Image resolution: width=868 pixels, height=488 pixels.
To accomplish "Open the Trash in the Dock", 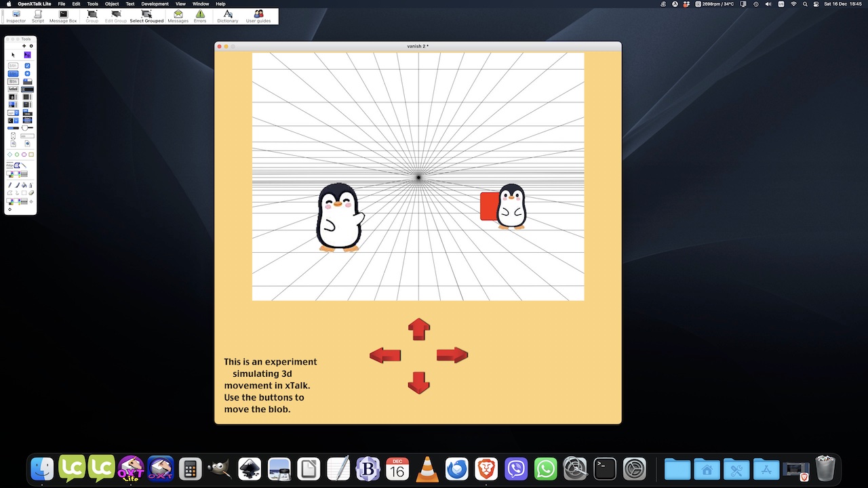I will [825, 468].
